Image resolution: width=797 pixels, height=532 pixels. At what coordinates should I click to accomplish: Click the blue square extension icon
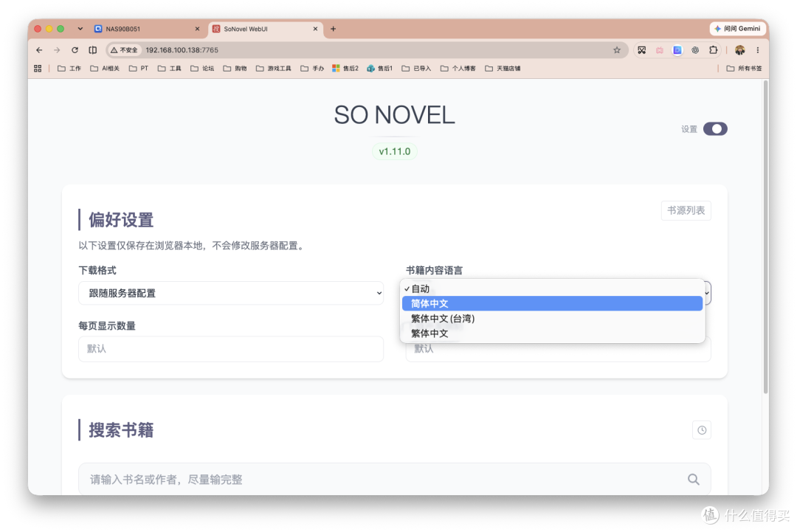(x=677, y=49)
